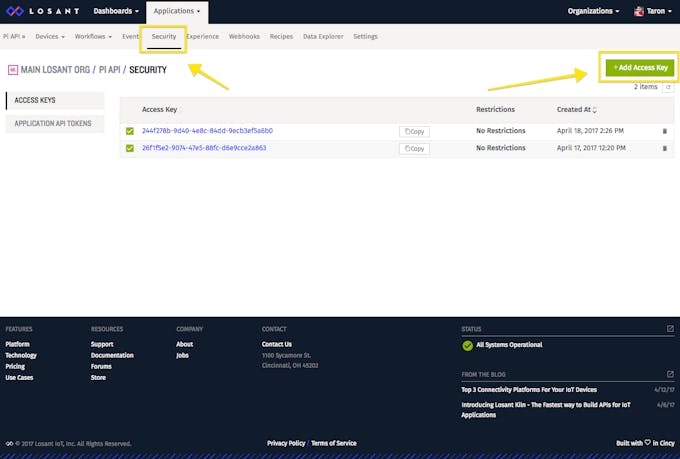
Task: Click April 17, 2017 12:20 PM date
Action: [591, 148]
